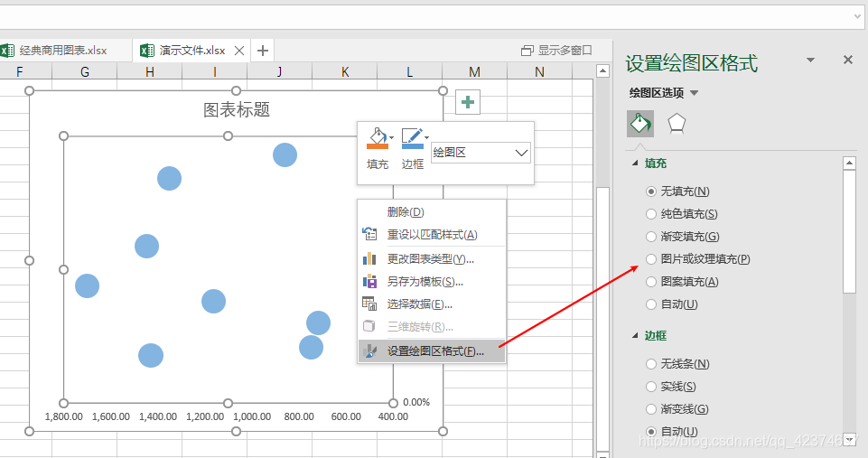Click the format pane scrollbar thumb

tap(849, 231)
